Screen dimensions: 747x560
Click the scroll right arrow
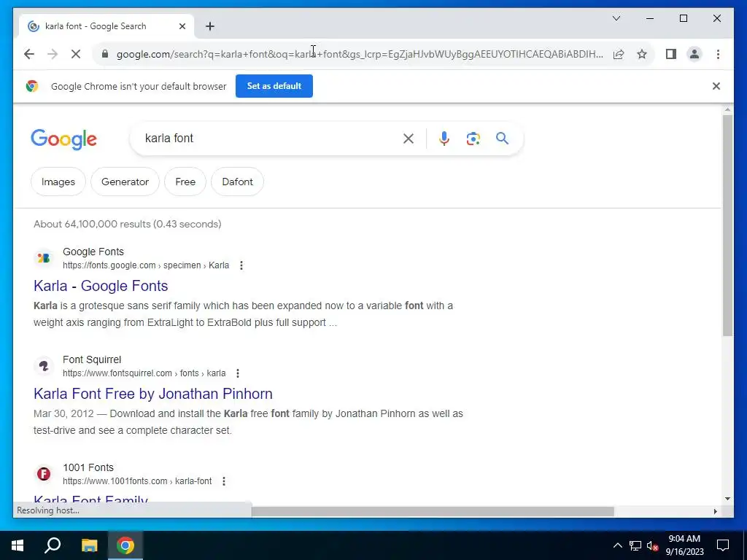point(715,511)
